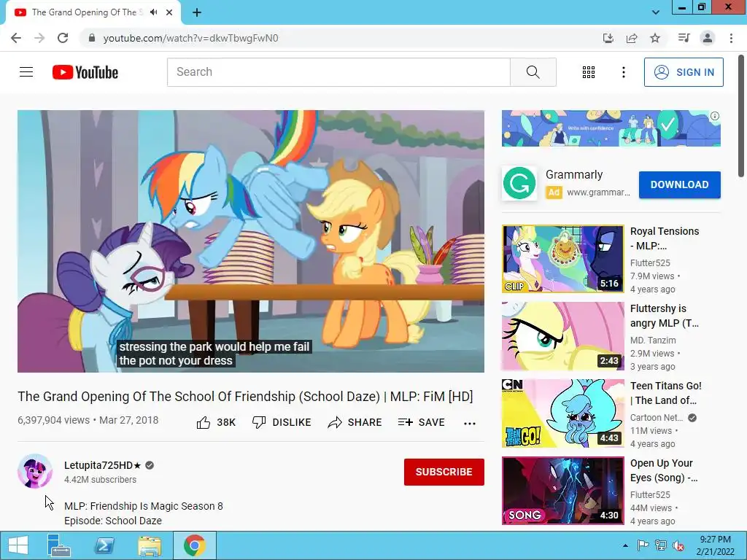This screenshot has height=560, width=747.
Task: Open YouTube settings three-dot menu
Action: click(623, 72)
